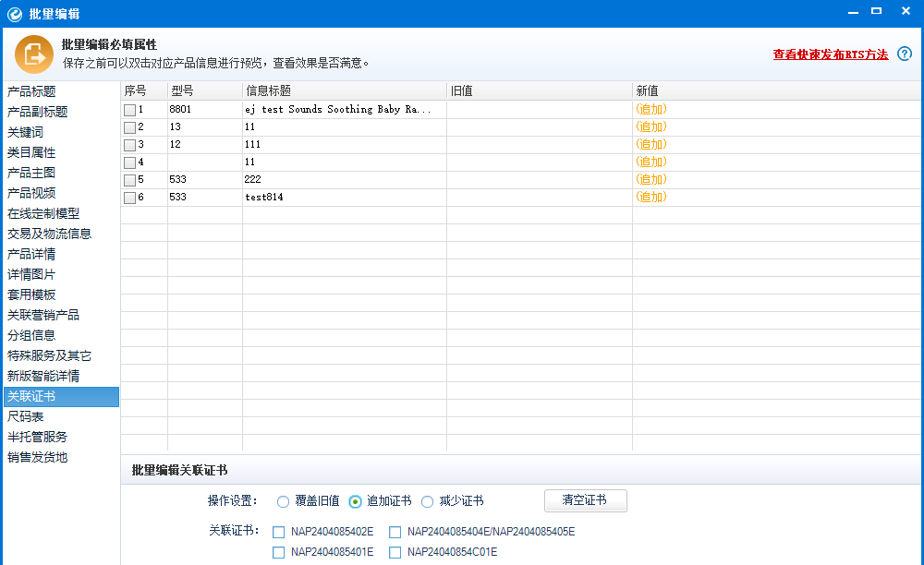Open 尺码表 section
The height and width of the screenshot is (565, 924).
tap(25, 416)
